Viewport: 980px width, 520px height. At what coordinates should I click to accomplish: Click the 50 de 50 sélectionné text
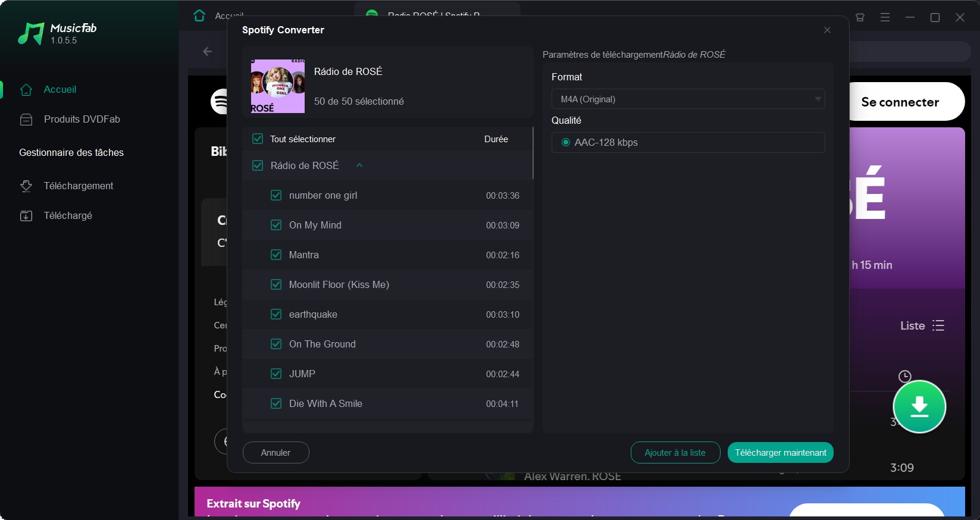tap(359, 101)
